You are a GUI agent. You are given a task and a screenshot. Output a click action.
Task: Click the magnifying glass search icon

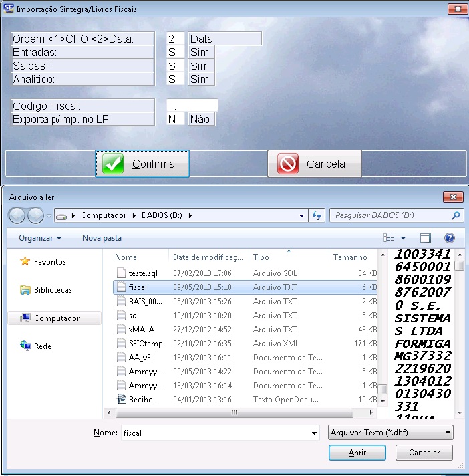click(x=456, y=215)
